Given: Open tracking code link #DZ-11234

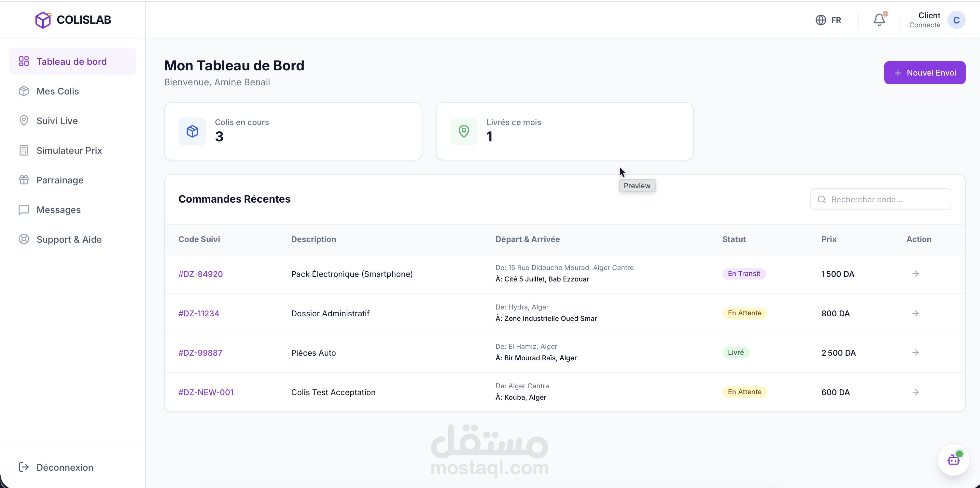Looking at the screenshot, I should [x=199, y=314].
